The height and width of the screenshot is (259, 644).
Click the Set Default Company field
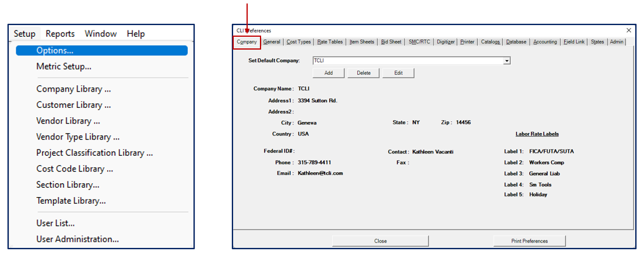tap(408, 61)
